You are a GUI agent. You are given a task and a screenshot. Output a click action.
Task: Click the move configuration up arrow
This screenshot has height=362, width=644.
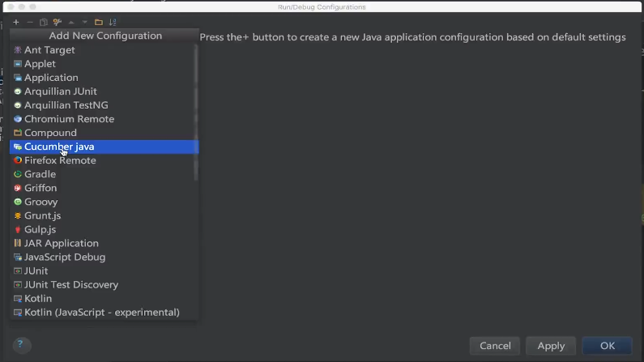click(x=71, y=22)
